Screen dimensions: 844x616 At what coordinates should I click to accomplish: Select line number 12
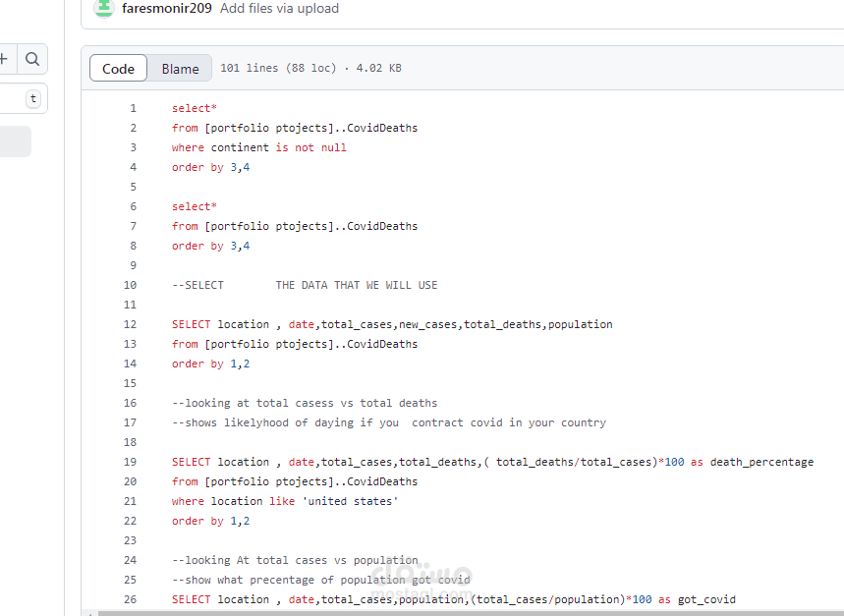coord(131,324)
